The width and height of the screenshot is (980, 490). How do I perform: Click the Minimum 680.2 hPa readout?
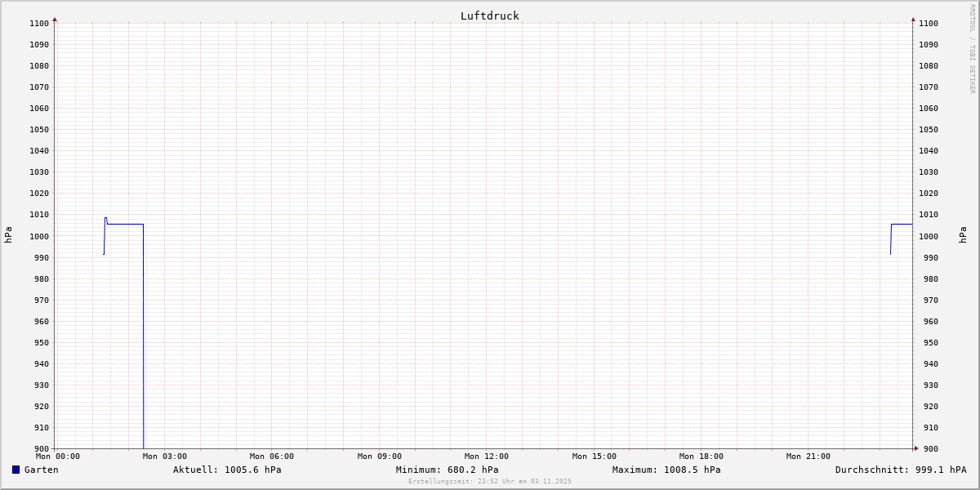point(447,470)
